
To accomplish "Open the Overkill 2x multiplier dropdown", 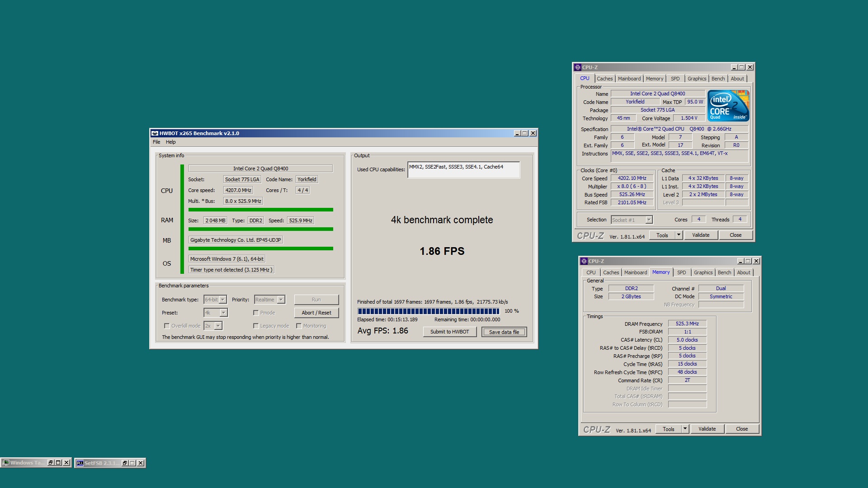I will (218, 326).
